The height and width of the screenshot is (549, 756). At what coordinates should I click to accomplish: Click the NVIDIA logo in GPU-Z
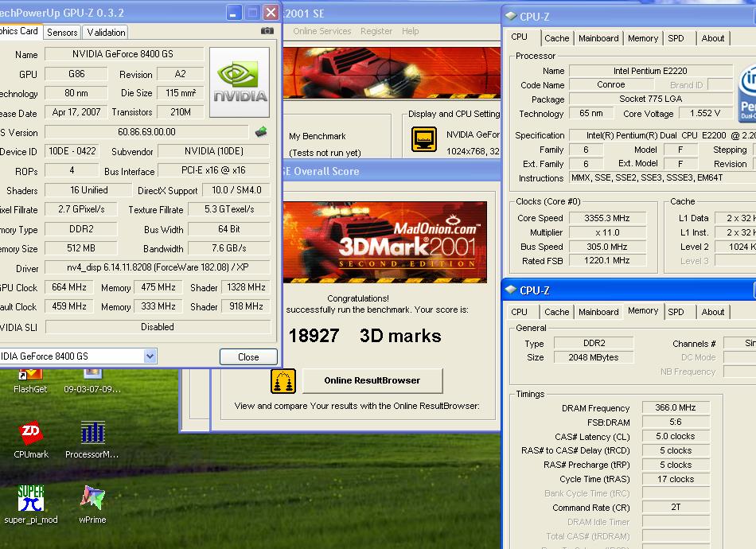pos(240,83)
